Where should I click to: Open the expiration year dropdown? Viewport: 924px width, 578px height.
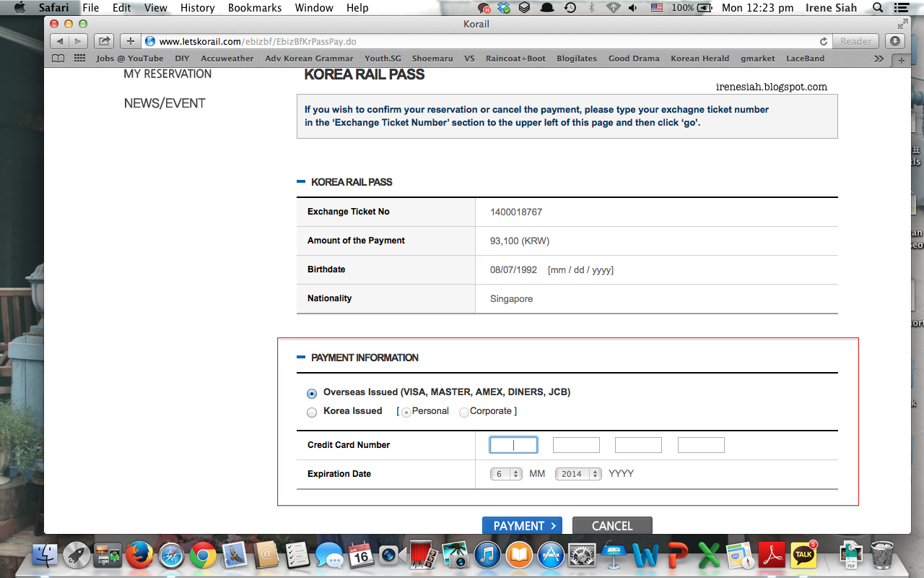(x=578, y=474)
